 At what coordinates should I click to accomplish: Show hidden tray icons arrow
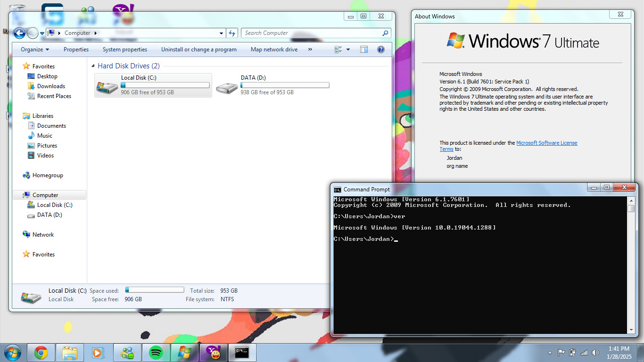(x=550, y=353)
